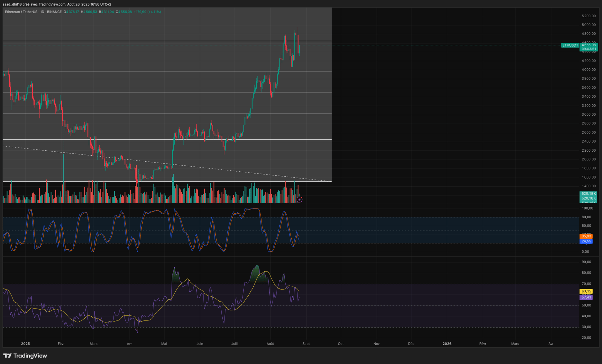
Task: Click the Sept label on the time axis
Action: 306,344
